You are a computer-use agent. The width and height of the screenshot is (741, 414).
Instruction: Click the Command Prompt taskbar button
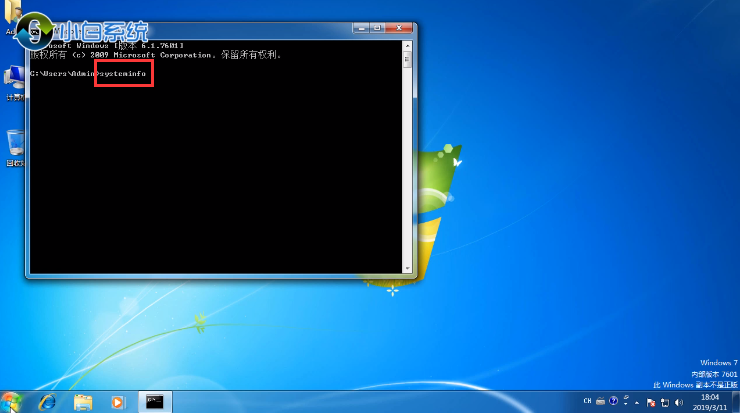(154, 402)
